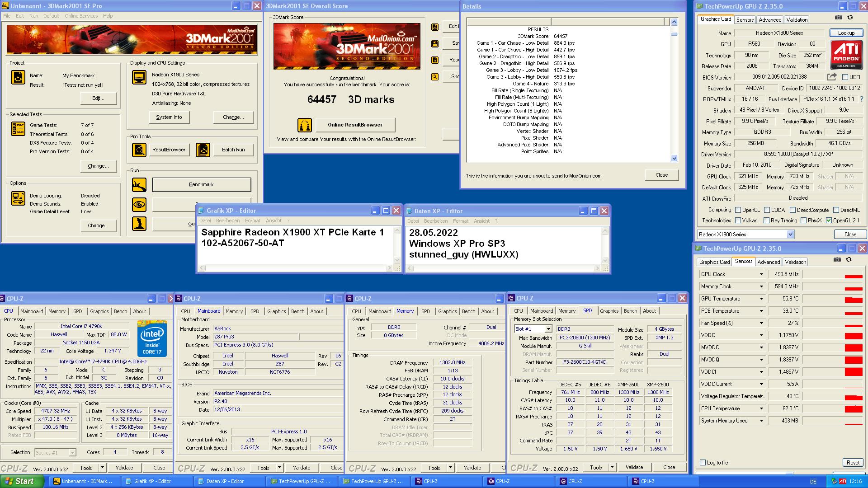Image resolution: width=868 pixels, height=488 pixels.
Task: Open the Fan Speed sensor dropdown
Action: point(761,323)
